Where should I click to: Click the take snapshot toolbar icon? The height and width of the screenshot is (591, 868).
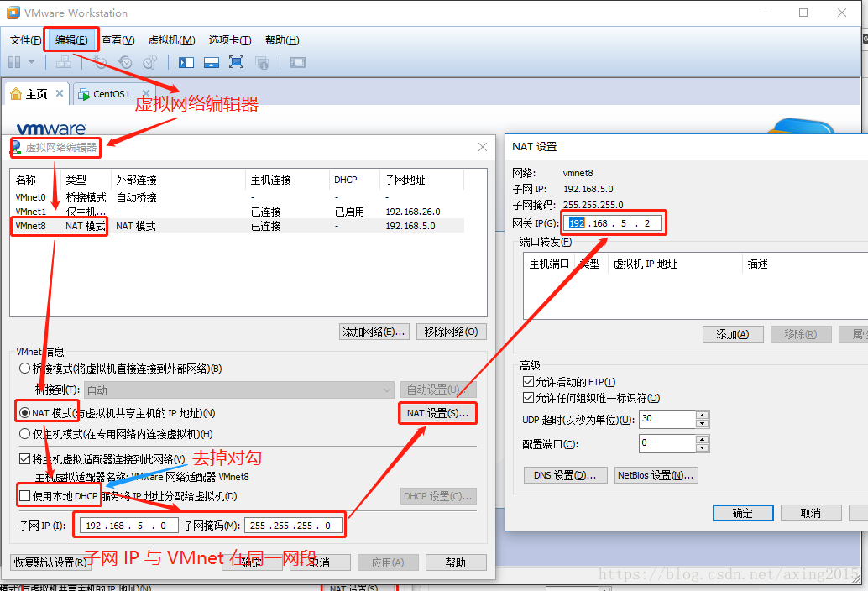(x=100, y=62)
